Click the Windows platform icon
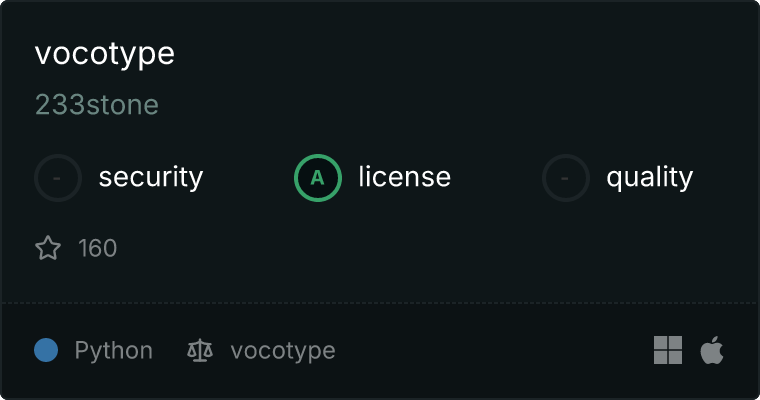 668,350
